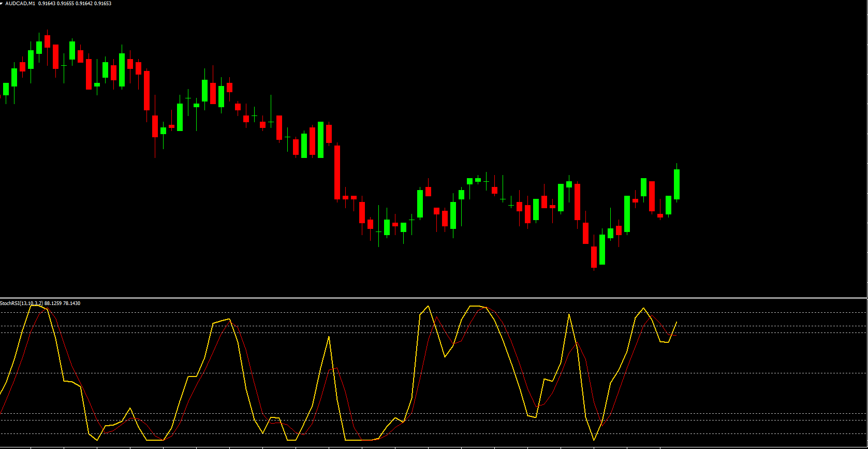868x449 pixels.
Task: Click the green candle right after the lowest red candle
Action: point(602,250)
